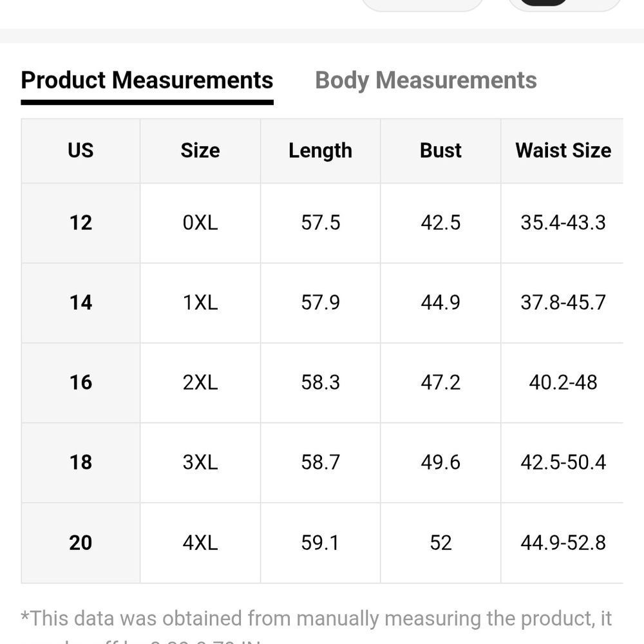Select the US size 18 row
644x644 pixels.
point(323,462)
